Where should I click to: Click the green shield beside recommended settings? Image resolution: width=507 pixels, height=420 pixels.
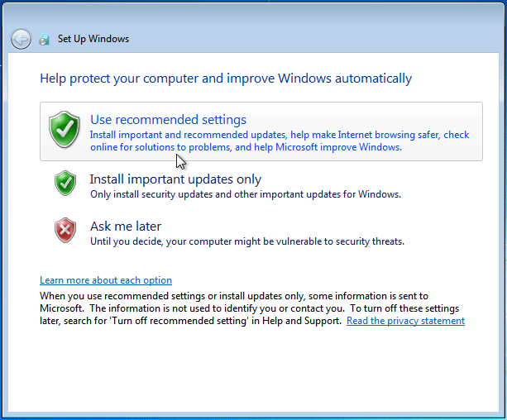pos(65,131)
